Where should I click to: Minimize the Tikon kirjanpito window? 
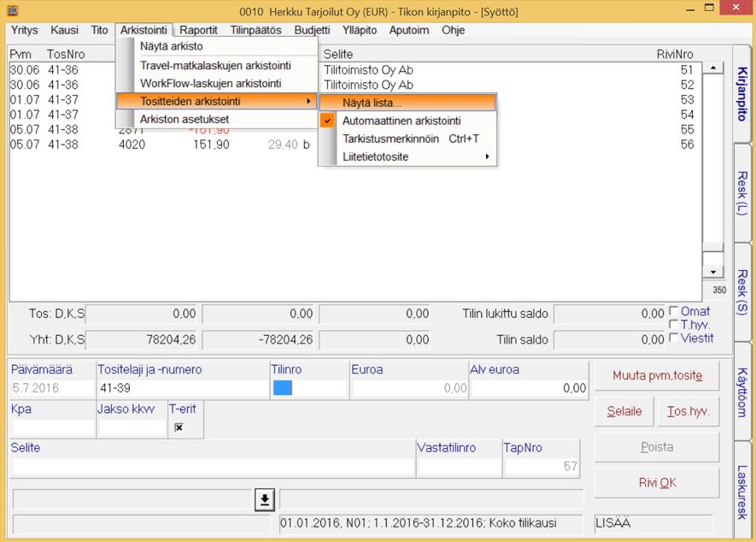(690, 9)
